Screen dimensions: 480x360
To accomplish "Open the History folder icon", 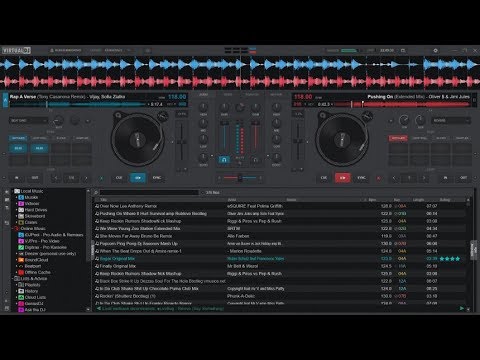I will tap(21, 291).
